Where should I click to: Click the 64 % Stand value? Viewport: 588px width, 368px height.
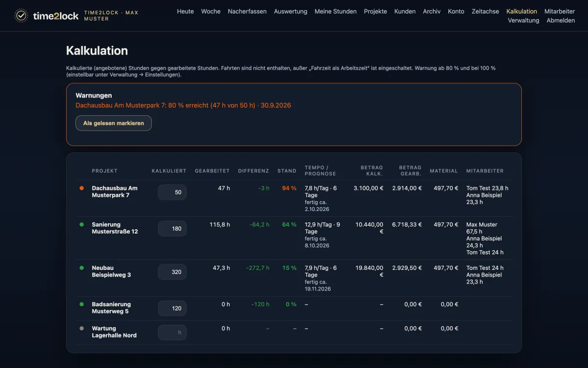289,225
